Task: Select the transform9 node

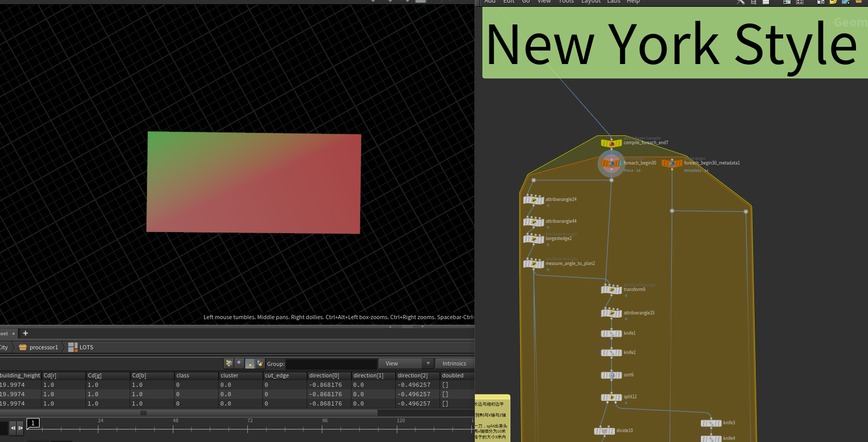Action: (611, 290)
